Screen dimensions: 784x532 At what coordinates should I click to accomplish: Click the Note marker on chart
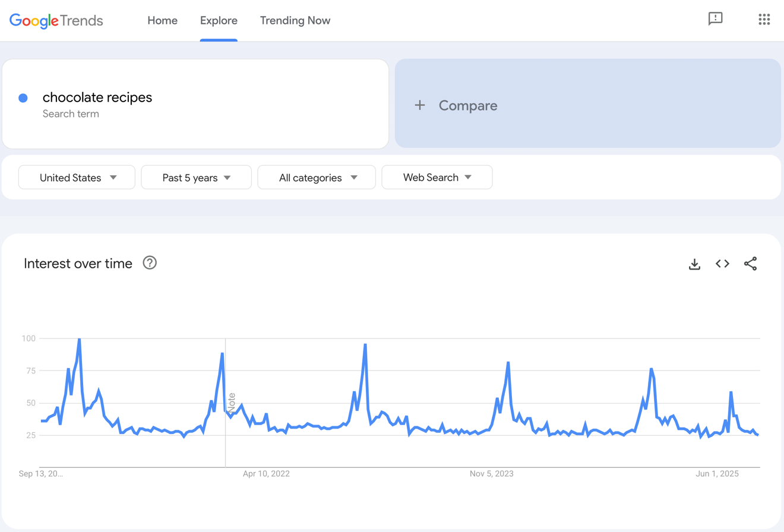pos(231,403)
